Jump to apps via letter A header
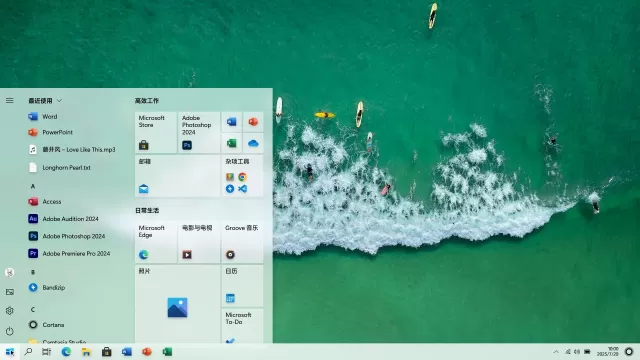640x360 pixels. tap(33, 186)
